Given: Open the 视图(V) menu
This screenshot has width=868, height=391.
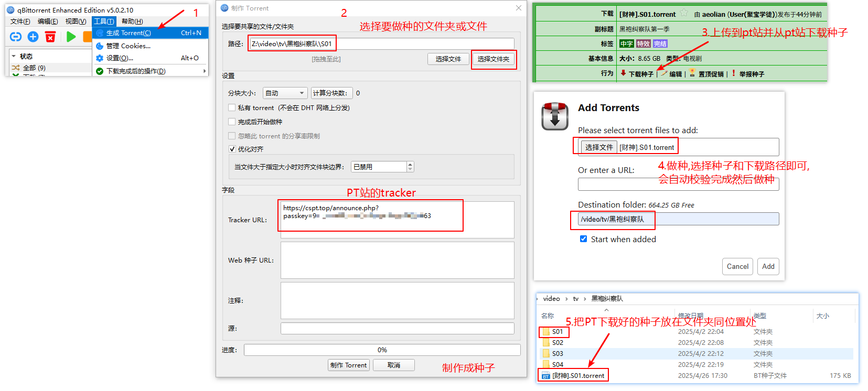Looking at the screenshot, I should [x=76, y=21].
